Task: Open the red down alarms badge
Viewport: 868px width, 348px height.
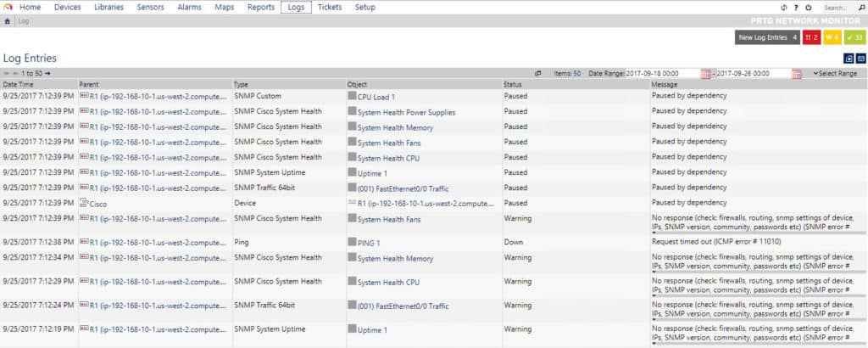Action: pyautogui.click(x=811, y=37)
